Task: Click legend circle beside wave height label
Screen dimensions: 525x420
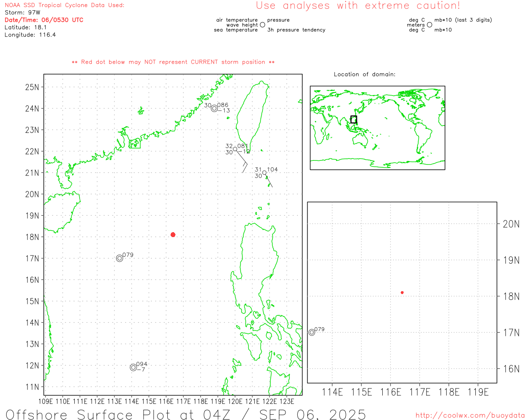Action: (x=262, y=25)
